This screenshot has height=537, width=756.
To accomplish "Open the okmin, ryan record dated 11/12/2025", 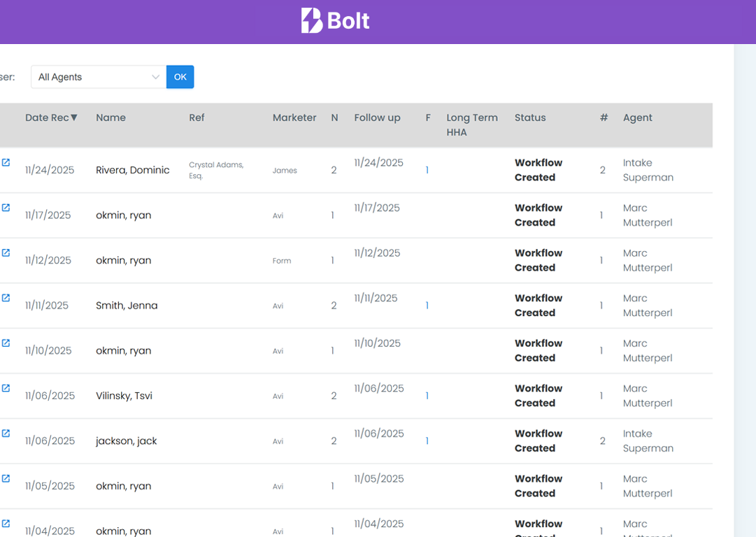I will 6,253.
